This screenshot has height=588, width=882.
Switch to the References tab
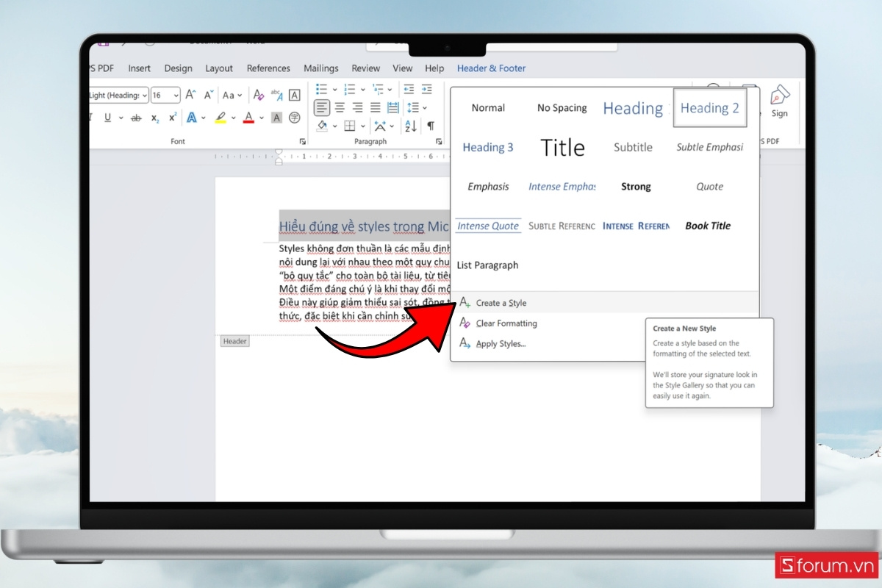coord(268,68)
